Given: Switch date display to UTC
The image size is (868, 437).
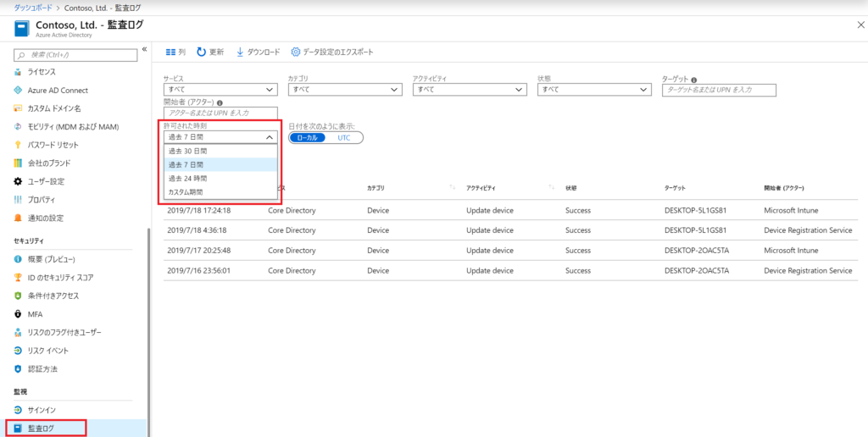Looking at the screenshot, I should [344, 138].
